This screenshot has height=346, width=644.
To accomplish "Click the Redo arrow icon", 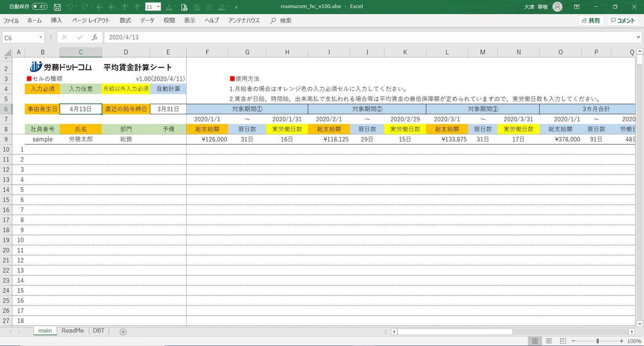I will 85,7.
